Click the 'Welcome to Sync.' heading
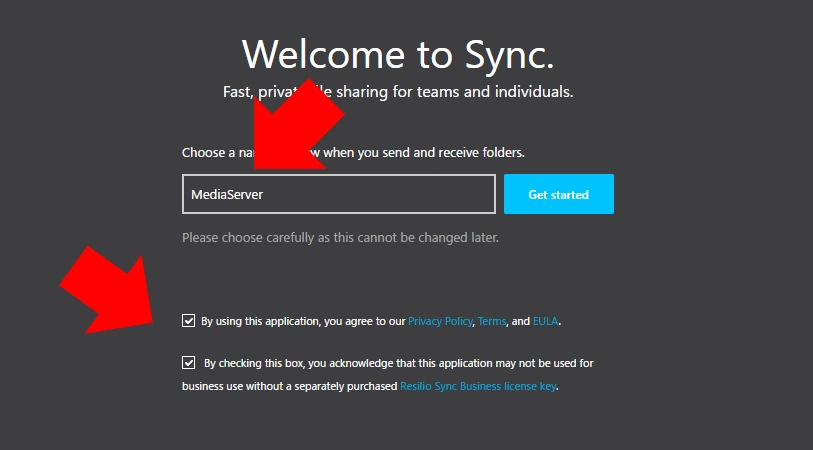This screenshot has width=813, height=450. pos(398,54)
